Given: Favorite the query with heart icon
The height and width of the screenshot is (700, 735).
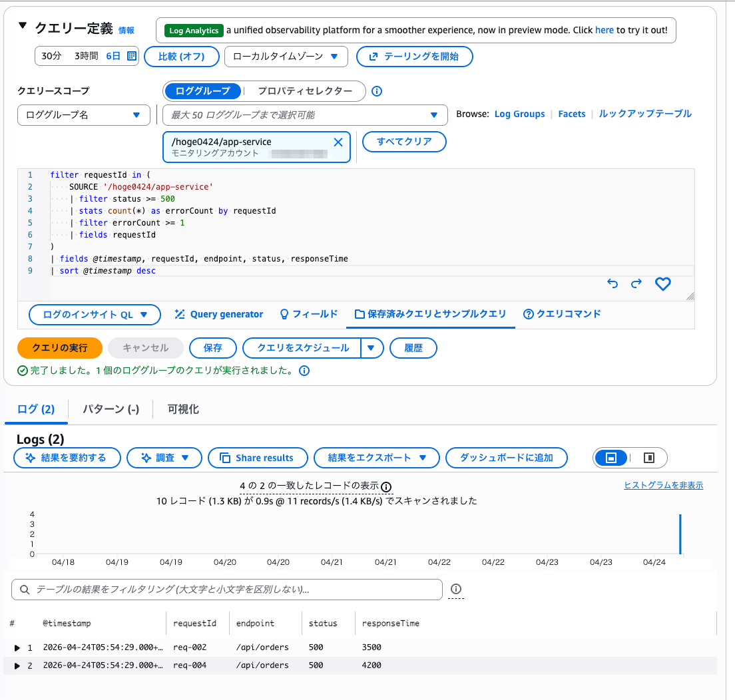Looking at the screenshot, I should (662, 283).
